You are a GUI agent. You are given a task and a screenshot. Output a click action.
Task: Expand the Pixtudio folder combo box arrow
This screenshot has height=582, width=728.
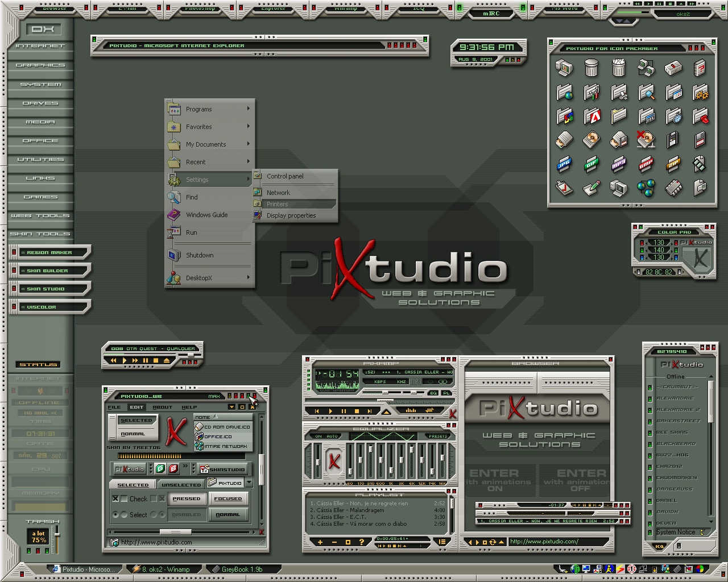pos(249,483)
